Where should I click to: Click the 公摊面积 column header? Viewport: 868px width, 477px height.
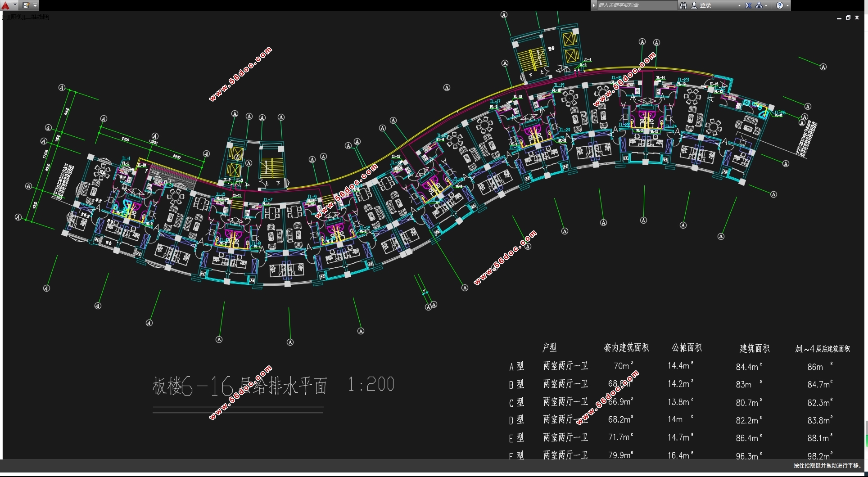pos(687,347)
